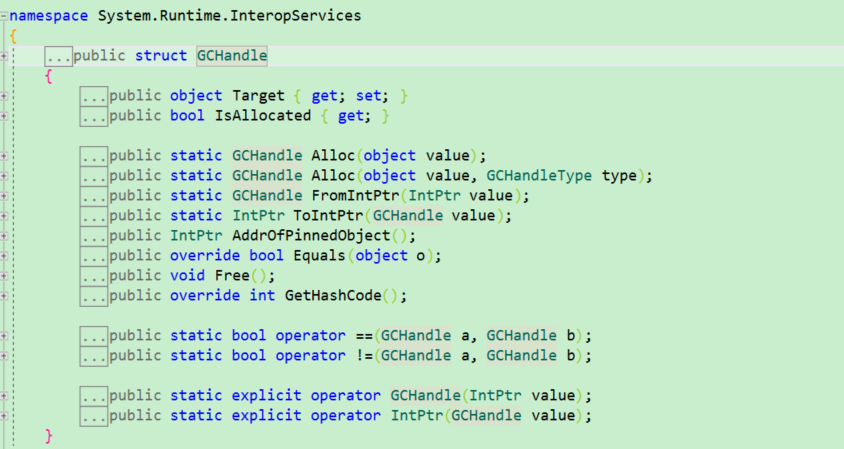The height and width of the screenshot is (449, 844).
Task: Click the int return type keyword
Action: pos(262,295)
